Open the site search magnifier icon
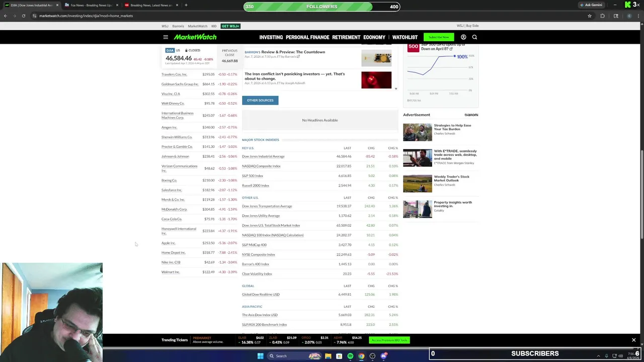 pyautogui.click(x=474, y=37)
